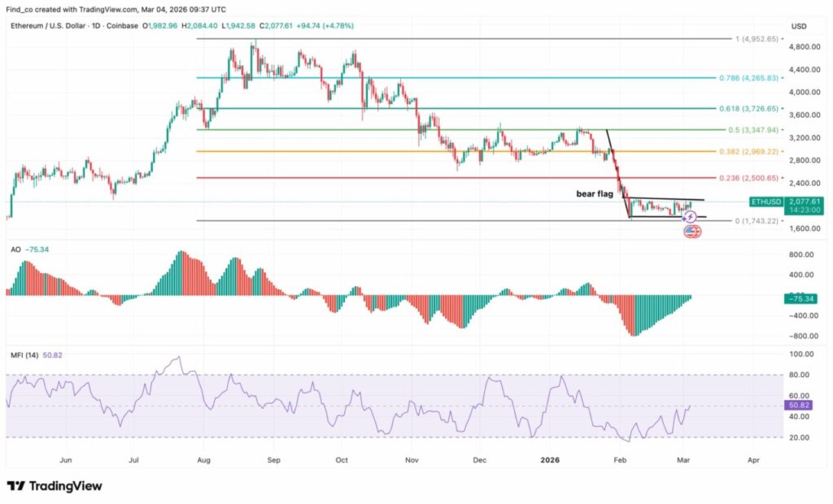Screen dimensions: 833x504
Task: Open the 1D timeframe selector in the chart legend
Action: [x=96, y=26]
